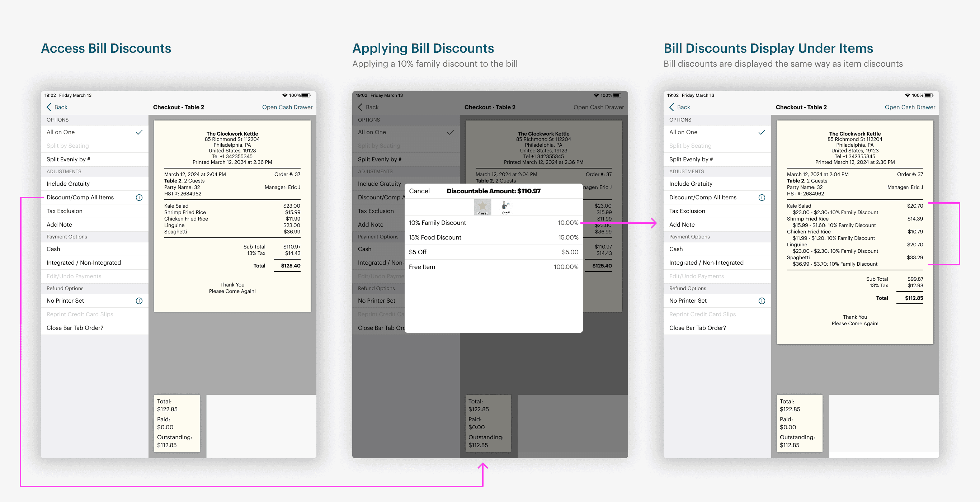Tap Cash payment option in right screen
The width and height of the screenshot is (980, 502).
click(676, 249)
